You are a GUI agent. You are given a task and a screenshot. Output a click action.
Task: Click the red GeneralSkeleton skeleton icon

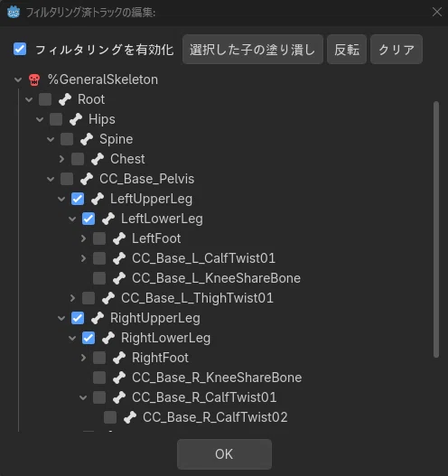(x=34, y=79)
